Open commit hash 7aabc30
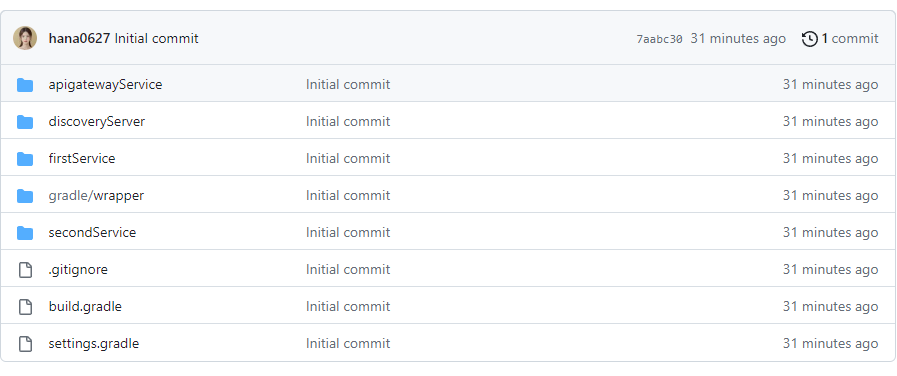 click(x=660, y=39)
